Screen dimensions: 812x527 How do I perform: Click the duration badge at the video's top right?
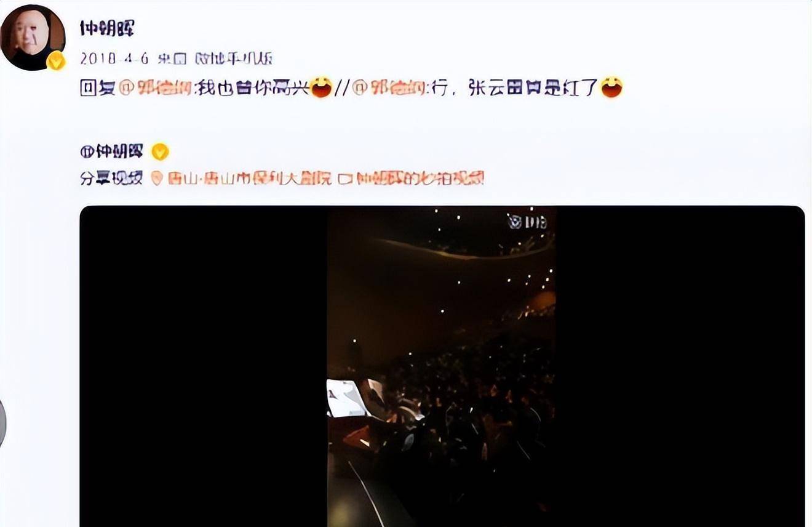point(527,222)
